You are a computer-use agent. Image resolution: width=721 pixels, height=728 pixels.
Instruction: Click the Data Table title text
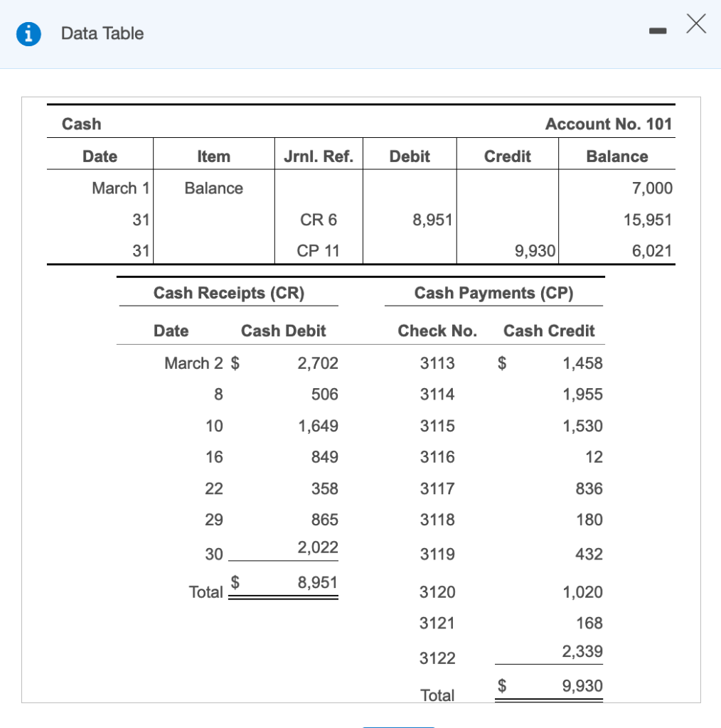tap(102, 33)
